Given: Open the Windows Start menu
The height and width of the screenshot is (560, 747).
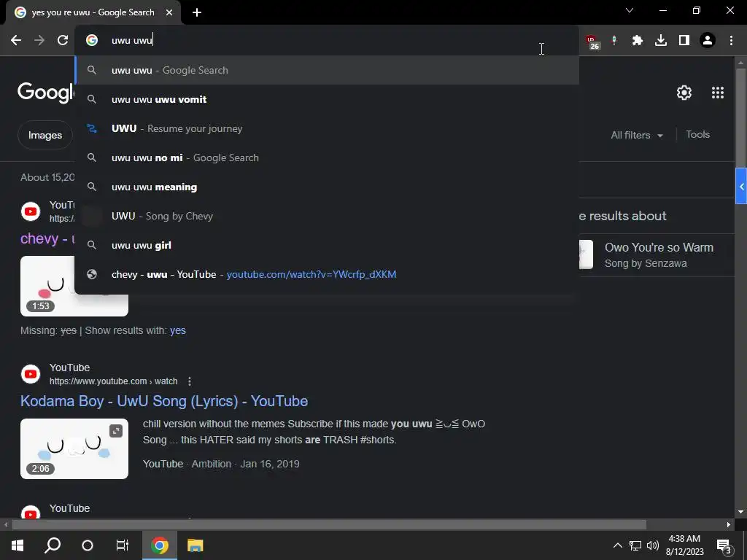Looking at the screenshot, I should [18, 545].
